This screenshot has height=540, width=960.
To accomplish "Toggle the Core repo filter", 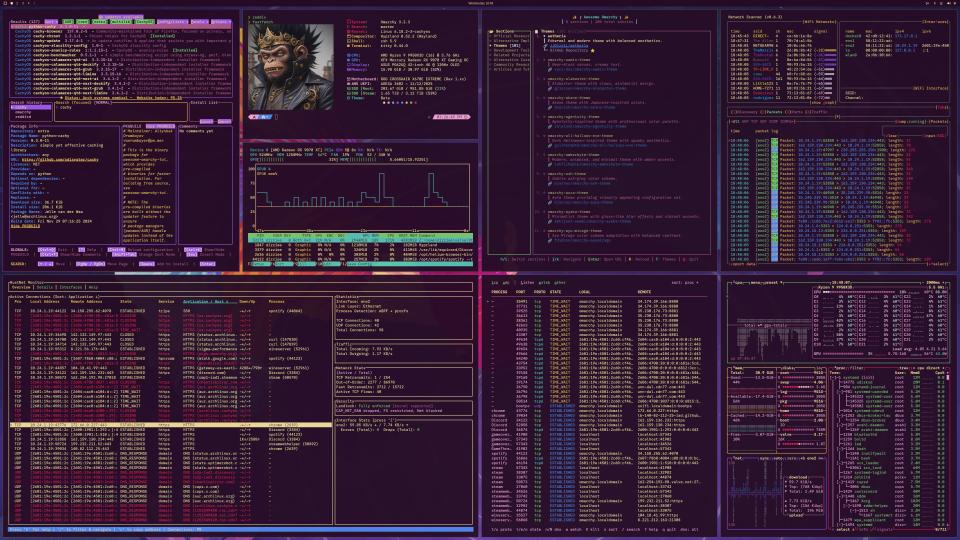I will [x=83, y=21].
